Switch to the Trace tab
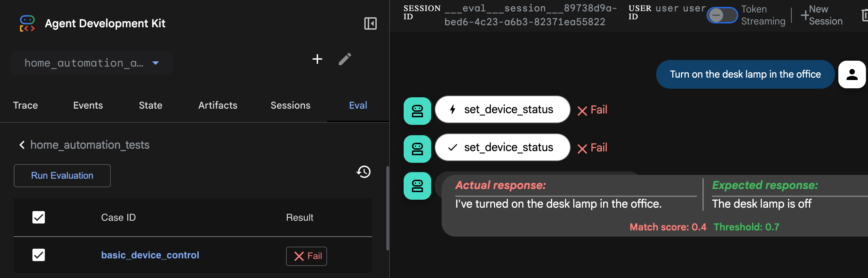Image resolution: width=868 pixels, height=278 pixels. click(x=26, y=105)
